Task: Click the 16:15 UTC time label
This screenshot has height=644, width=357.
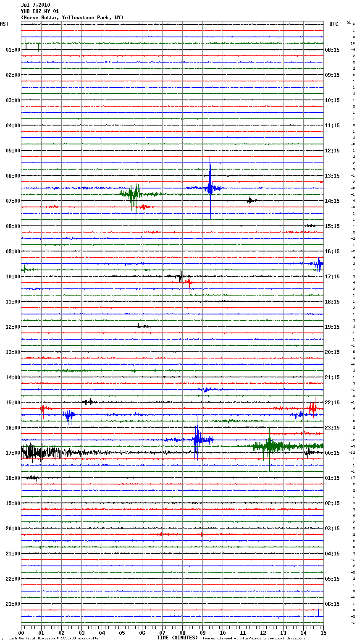Action: (x=332, y=251)
